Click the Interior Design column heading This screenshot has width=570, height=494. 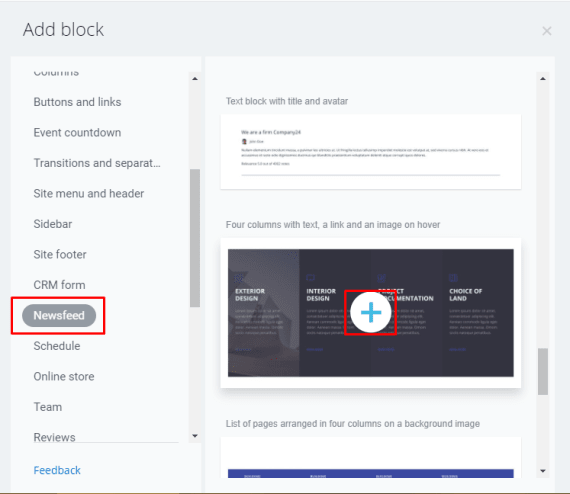point(321,295)
